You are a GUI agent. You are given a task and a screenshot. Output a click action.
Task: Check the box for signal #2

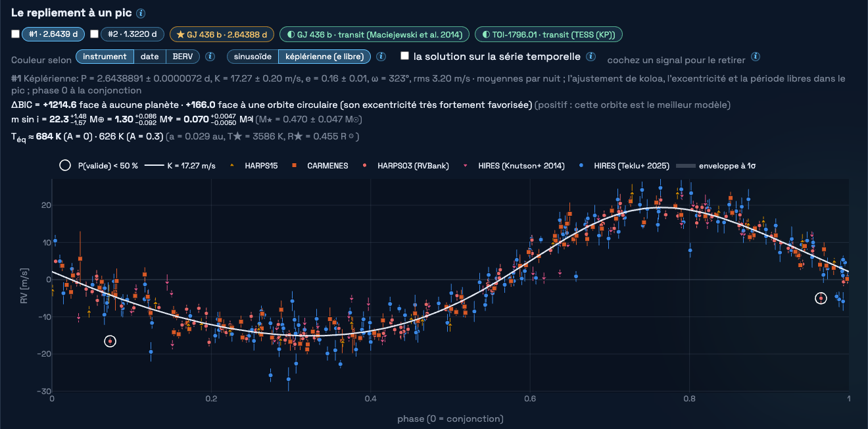[95, 34]
